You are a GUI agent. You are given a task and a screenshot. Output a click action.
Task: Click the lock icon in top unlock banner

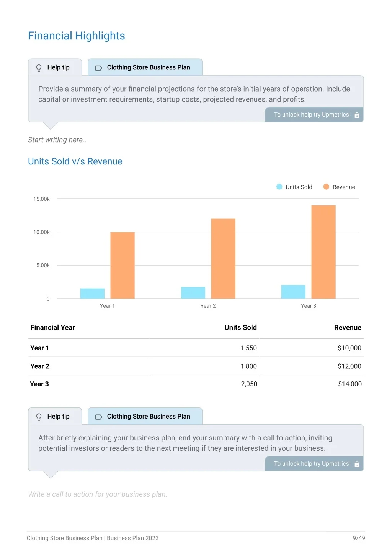pyautogui.click(x=357, y=115)
